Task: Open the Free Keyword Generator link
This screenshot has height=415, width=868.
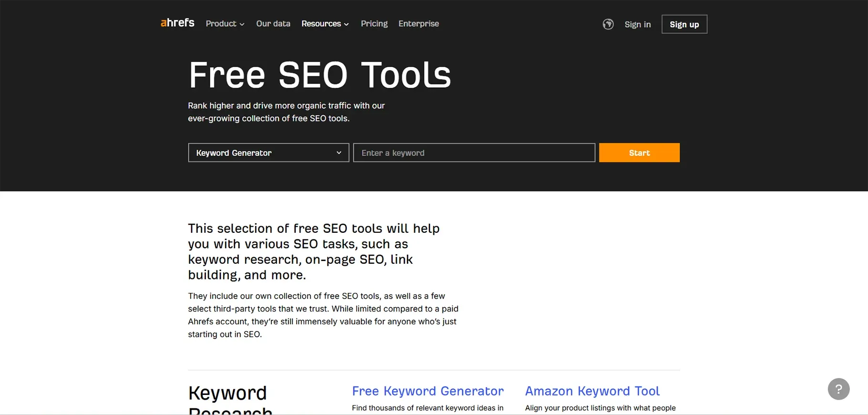Action: click(x=427, y=391)
